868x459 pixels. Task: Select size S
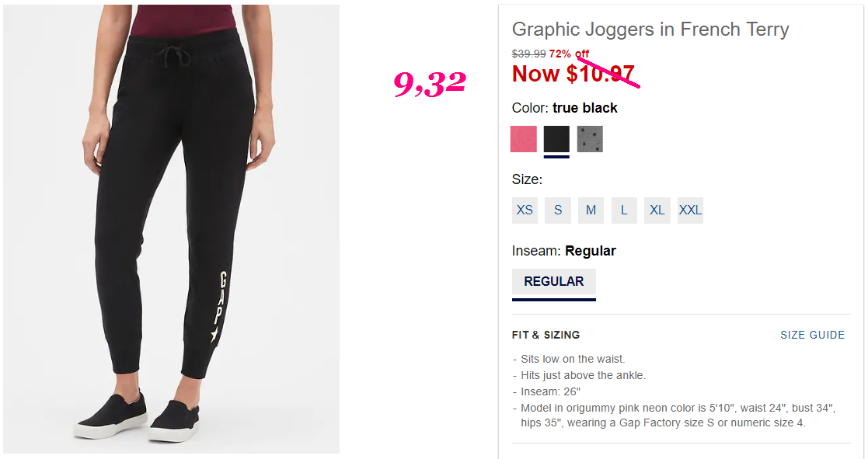(558, 210)
